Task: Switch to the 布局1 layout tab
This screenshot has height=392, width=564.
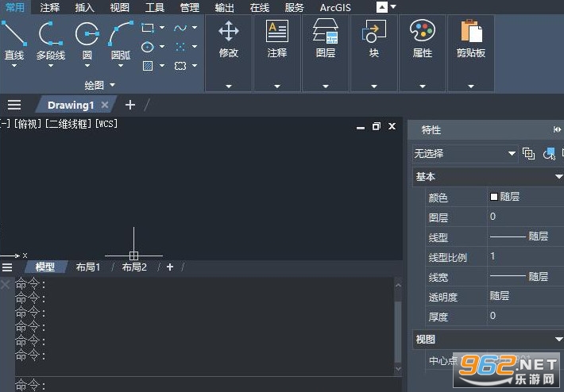Action: (x=88, y=267)
